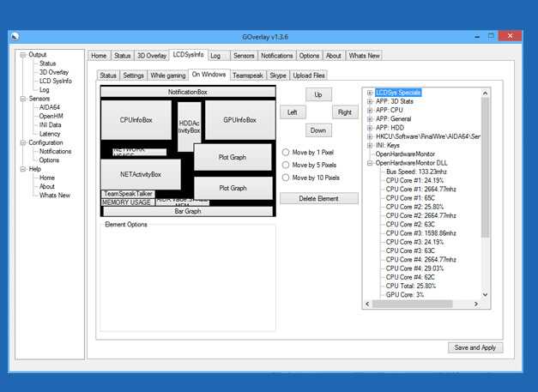This screenshot has height=392, width=538.
Task: Open the Teamspeak sub-tab
Action: tap(247, 75)
